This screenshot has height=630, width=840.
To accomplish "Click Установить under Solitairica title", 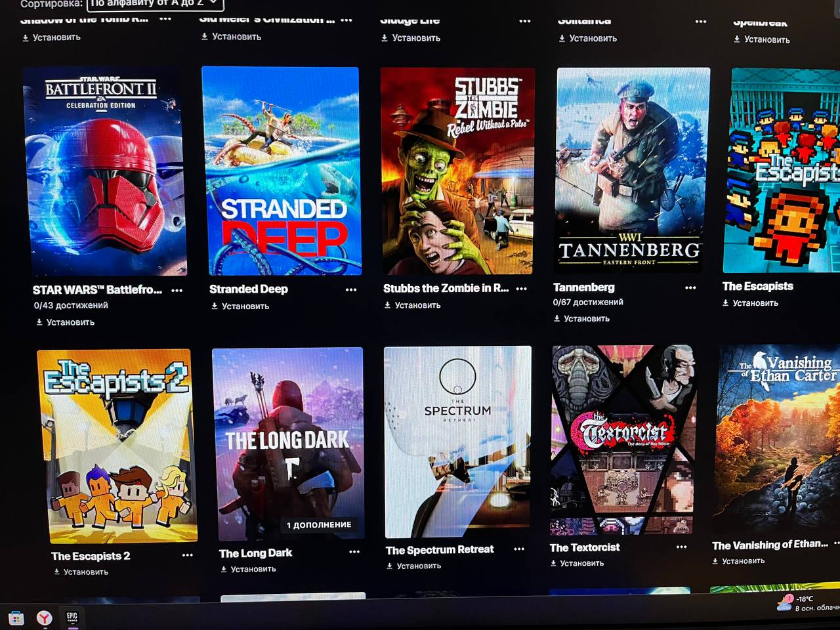I will (x=587, y=39).
